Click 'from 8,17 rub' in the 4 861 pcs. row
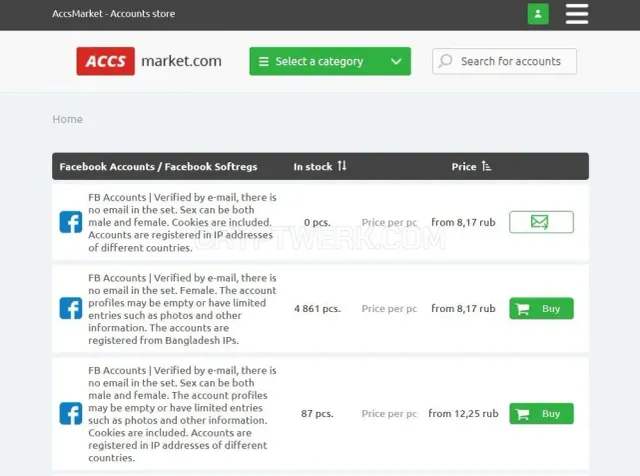The width and height of the screenshot is (640, 476). click(463, 309)
